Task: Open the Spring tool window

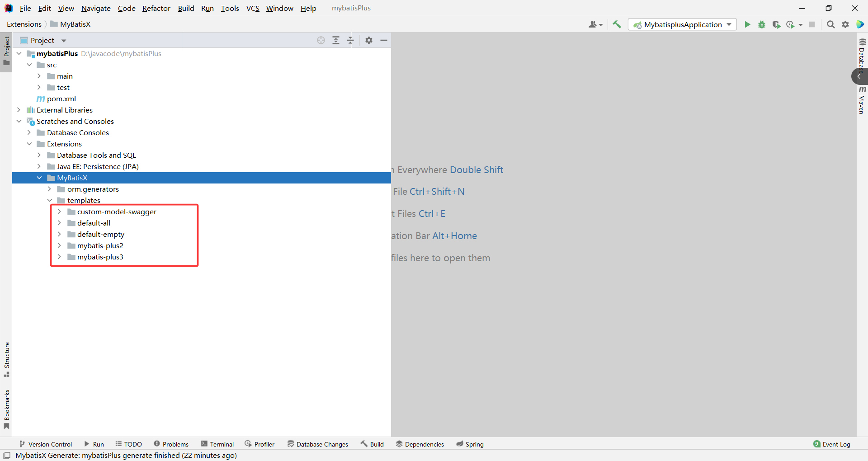Action: point(470,444)
